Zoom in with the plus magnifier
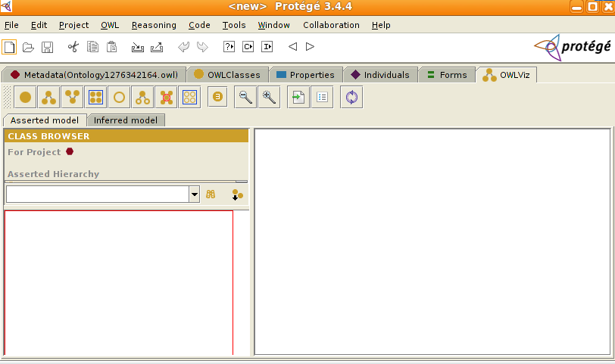Viewport: 615px width, 364px height. click(269, 97)
